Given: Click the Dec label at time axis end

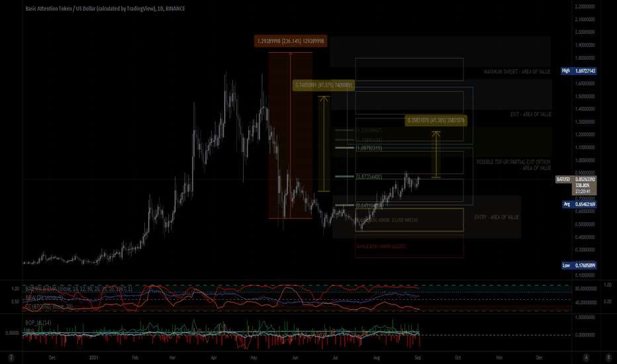Looking at the screenshot, I should 539,357.
